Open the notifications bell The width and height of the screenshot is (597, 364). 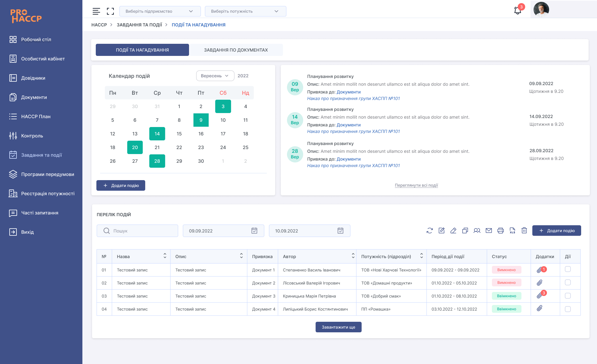click(518, 11)
